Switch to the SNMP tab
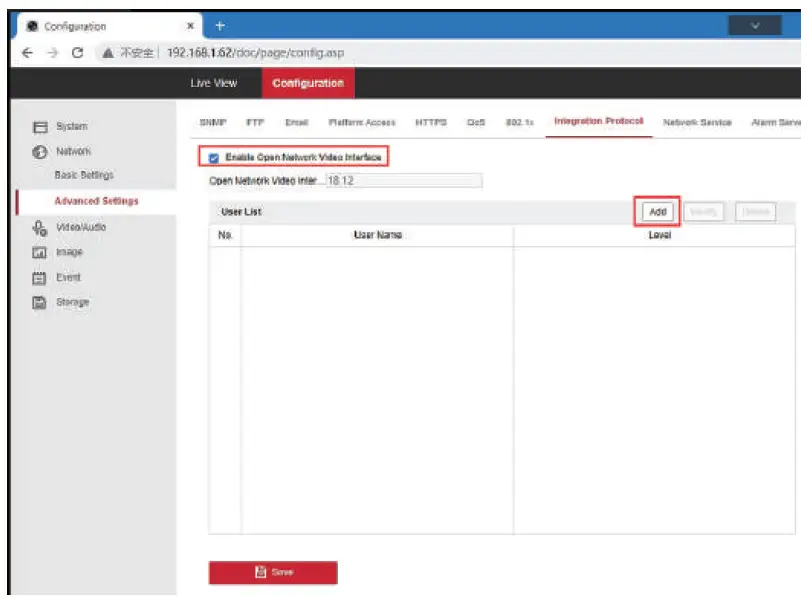 (213, 122)
